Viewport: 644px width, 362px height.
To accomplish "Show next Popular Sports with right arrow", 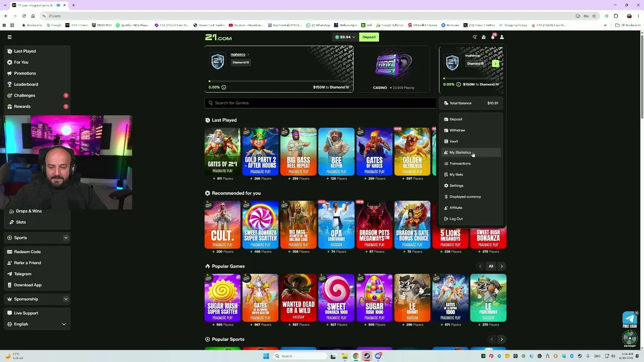I will click(502, 339).
